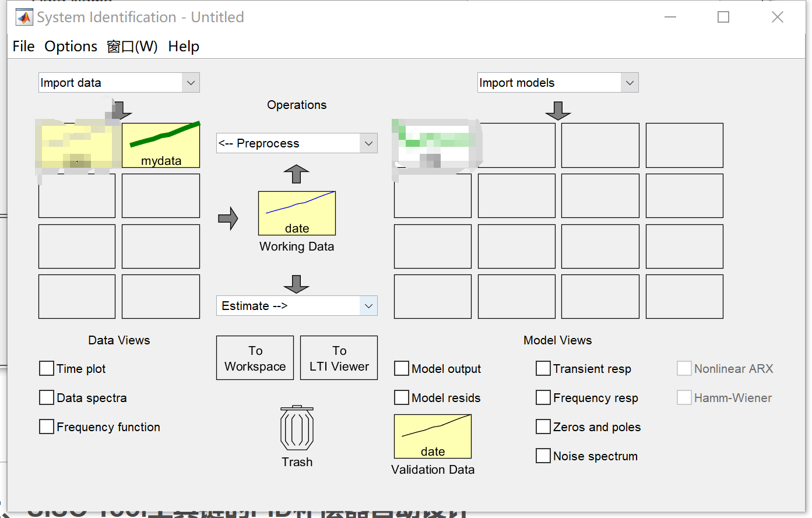812x518 pixels.
Task: Click the up arrow above Working Data
Action: 296,174
